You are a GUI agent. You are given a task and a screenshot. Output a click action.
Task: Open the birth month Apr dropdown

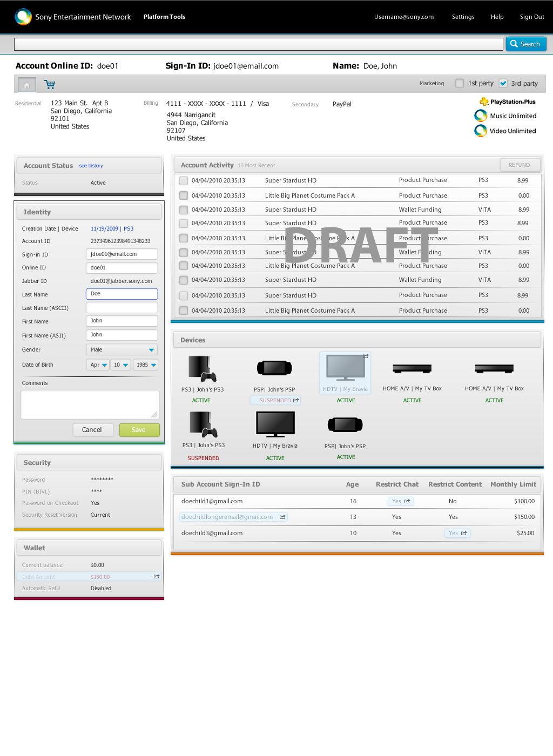tap(98, 365)
